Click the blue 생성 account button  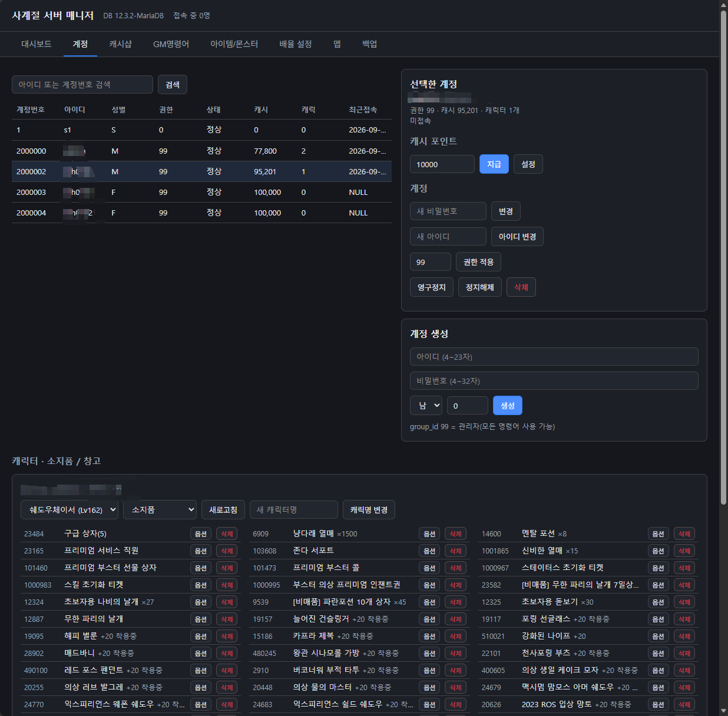(508, 406)
